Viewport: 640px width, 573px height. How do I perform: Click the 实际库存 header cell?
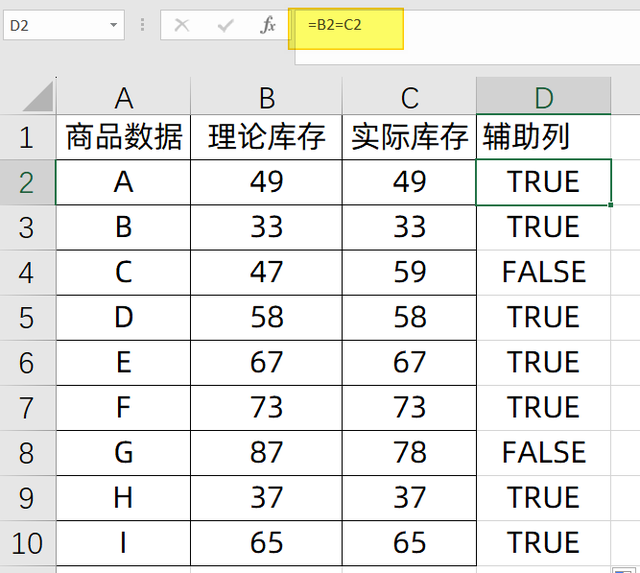[x=409, y=137]
